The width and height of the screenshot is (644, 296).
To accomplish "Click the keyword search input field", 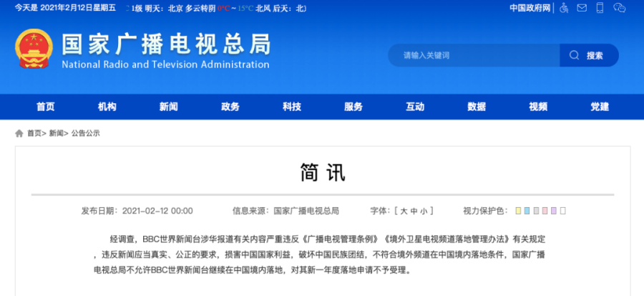I will pos(472,55).
